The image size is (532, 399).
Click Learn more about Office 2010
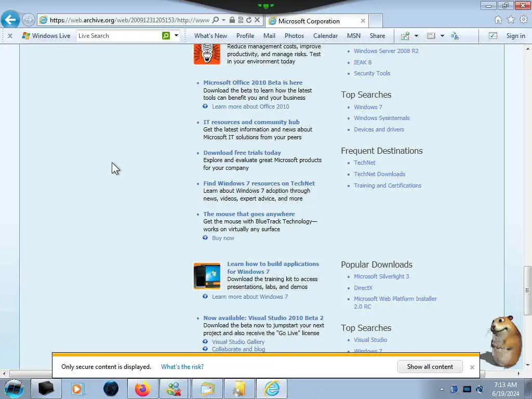tap(250, 107)
